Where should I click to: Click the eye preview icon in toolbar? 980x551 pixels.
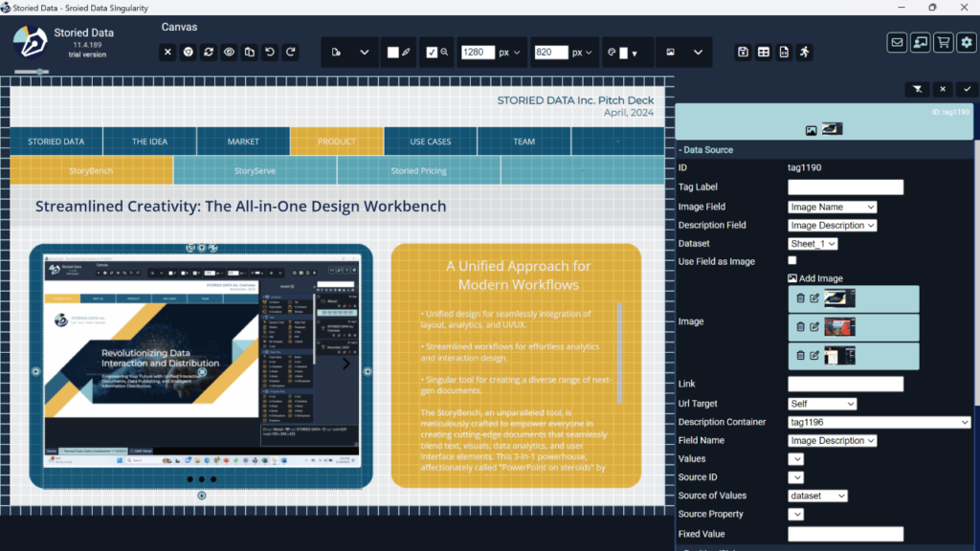click(x=230, y=53)
